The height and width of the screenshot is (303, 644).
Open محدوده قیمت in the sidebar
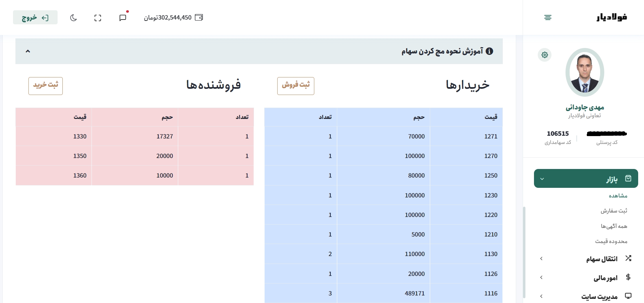(611, 241)
